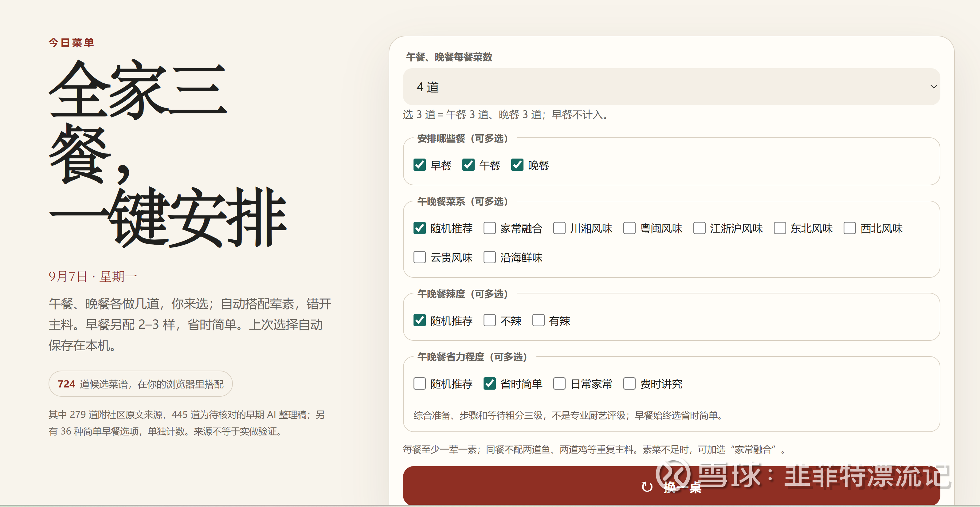This screenshot has height=507, width=980.
Task: Click the refresh icon on 换一桌
Action: point(647,486)
